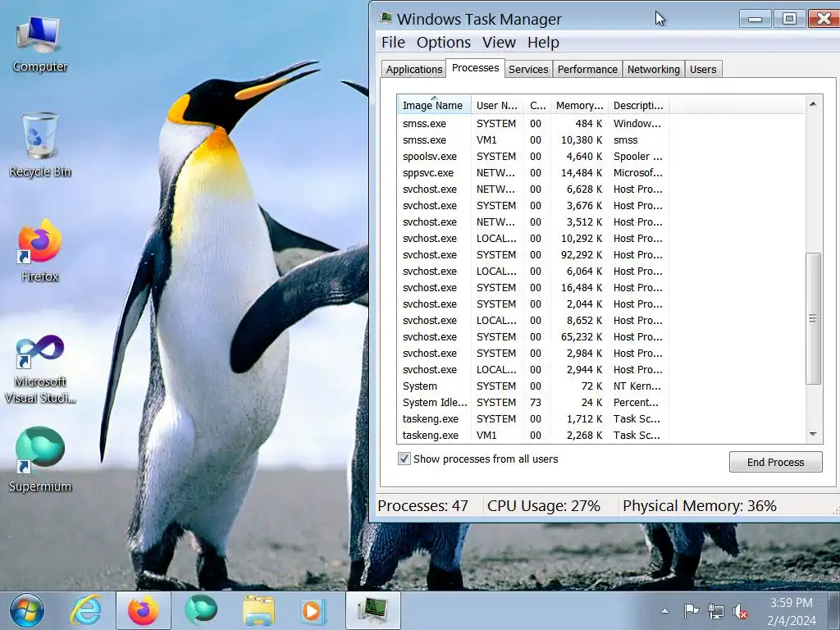The image size is (840, 630).
Task: Select the Firefox desktop shortcut
Action: point(40,250)
